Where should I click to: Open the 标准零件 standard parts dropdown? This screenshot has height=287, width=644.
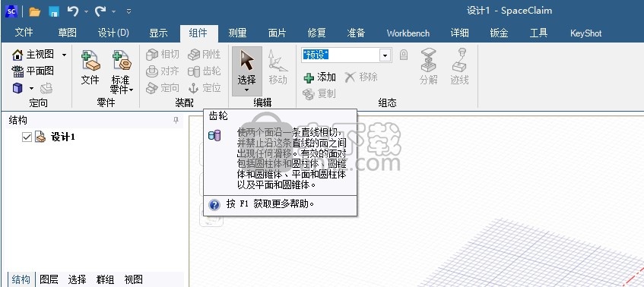121,71
